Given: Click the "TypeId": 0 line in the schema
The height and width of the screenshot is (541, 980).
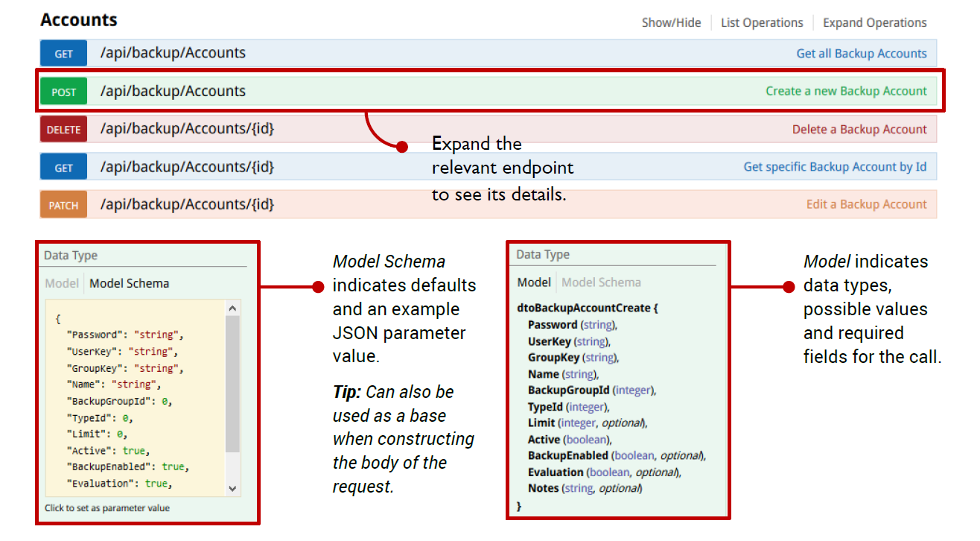Looking at the screenshot, I should [x=101, y=417].
